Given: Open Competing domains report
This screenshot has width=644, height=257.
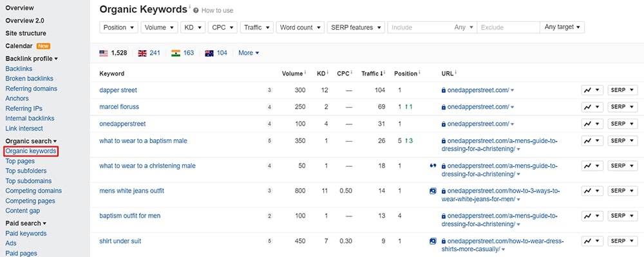Looking at the screenshot, I should (33, 191).
